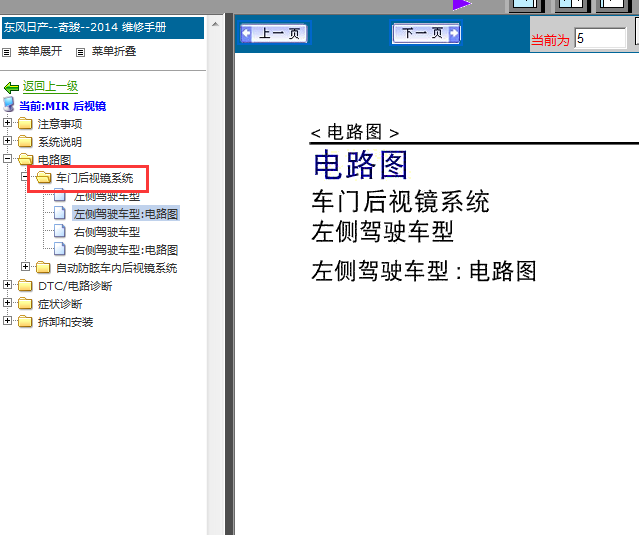Viewport: 639px width, 535px height.
Task: Open the 左侧驾驶车型:电路图 page item
Action: (x=126, y=214)
